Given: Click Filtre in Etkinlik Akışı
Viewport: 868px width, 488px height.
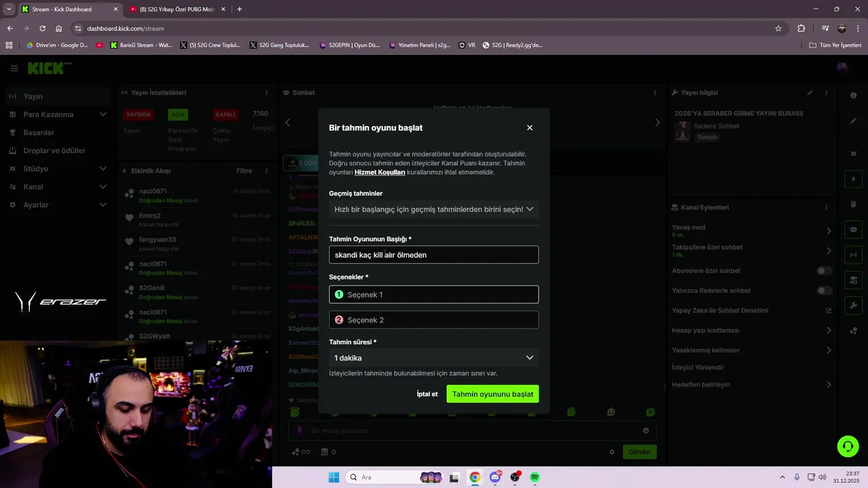Looking at the screenshot, I should [x=244, y=171].
